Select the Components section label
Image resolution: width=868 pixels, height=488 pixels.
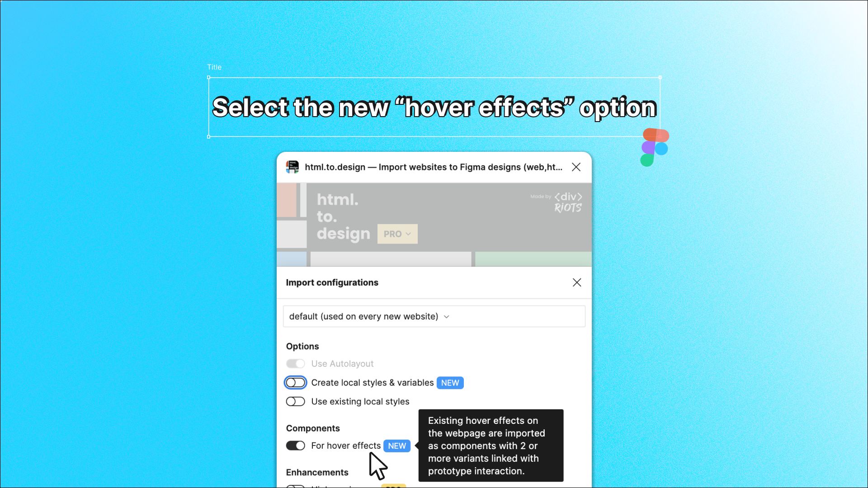313,428
